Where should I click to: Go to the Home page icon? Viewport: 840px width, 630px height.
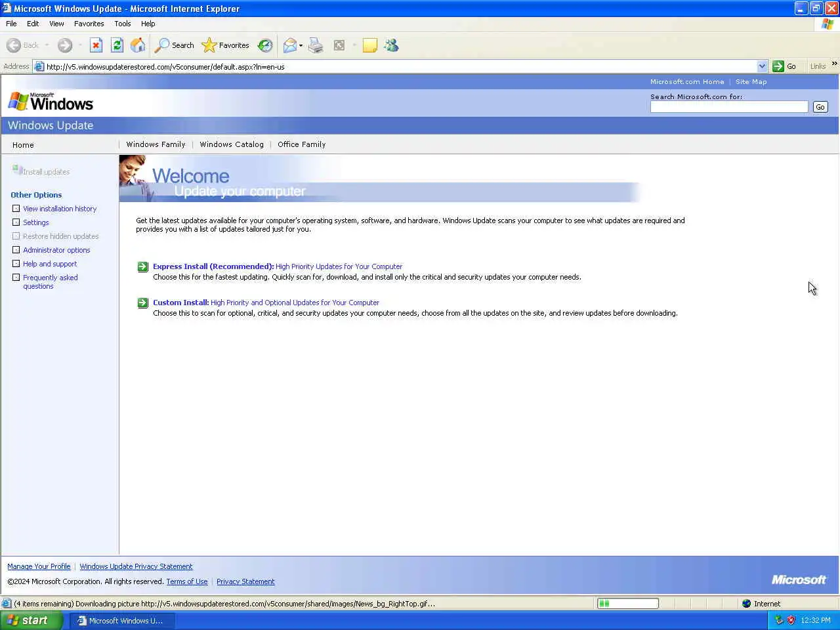click(138, 45)
